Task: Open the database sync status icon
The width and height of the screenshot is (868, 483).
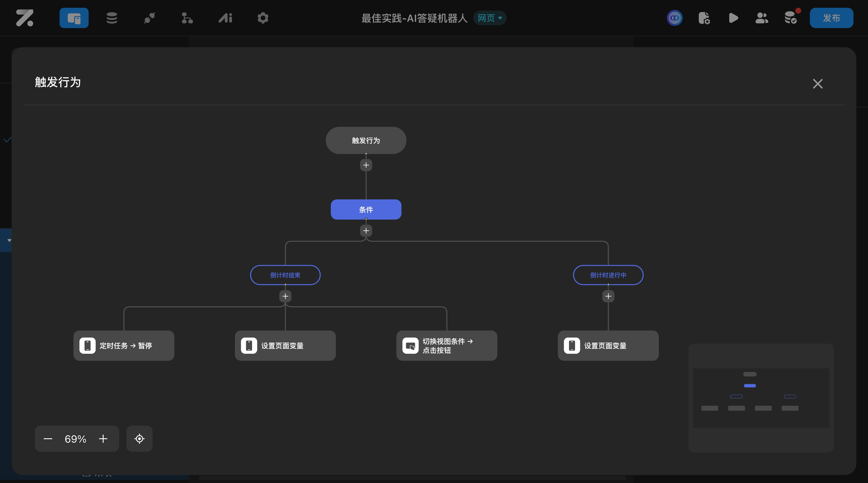Action: coord(791,18)
